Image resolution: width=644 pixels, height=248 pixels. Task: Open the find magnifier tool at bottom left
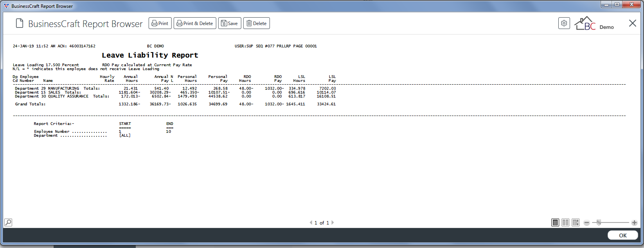pyautogui.click(x=8, y=223)
